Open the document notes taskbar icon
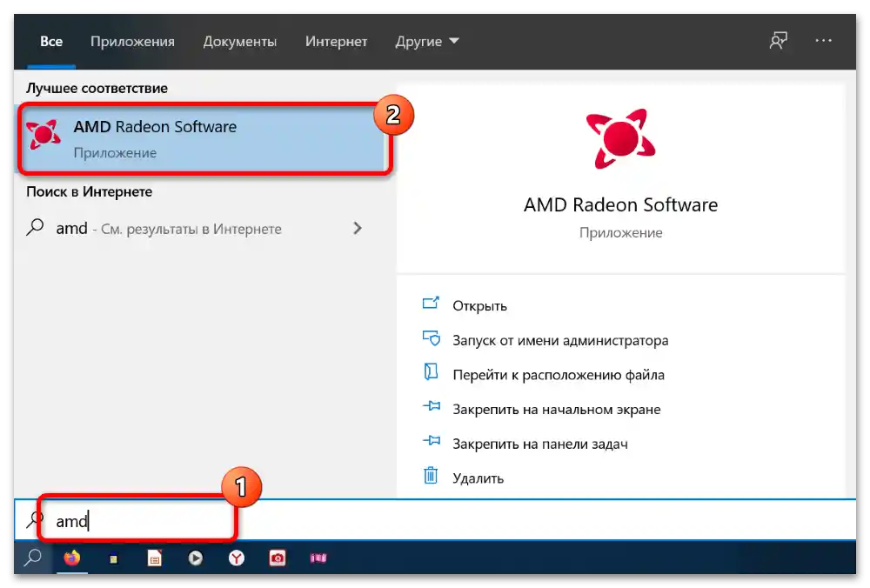This screenshot has width=870, height=588. [x=154, y=558]
